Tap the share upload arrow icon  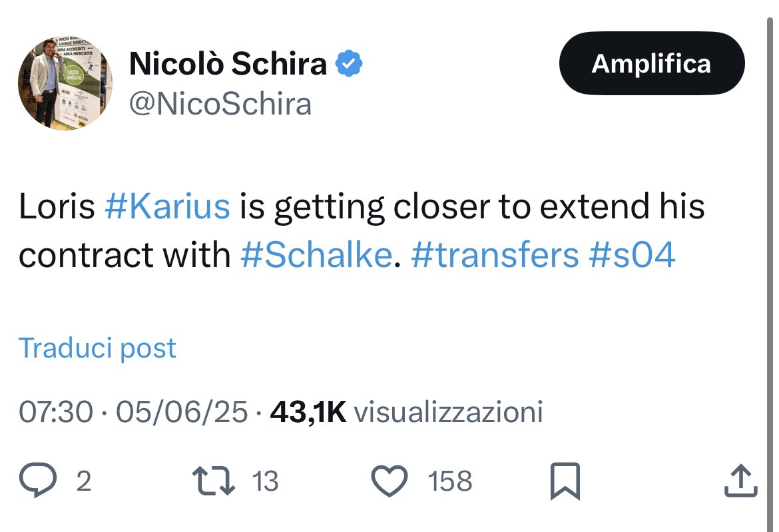coord(740,481)
